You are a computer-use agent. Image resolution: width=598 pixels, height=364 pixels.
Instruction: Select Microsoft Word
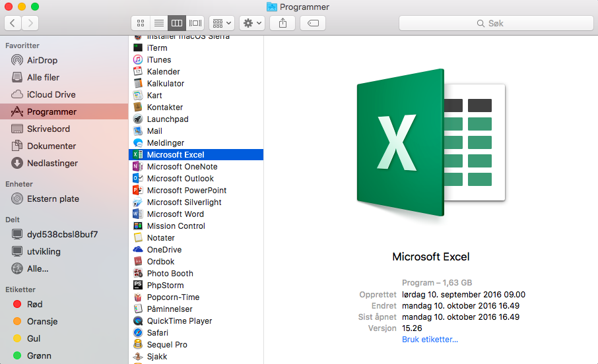196,214
